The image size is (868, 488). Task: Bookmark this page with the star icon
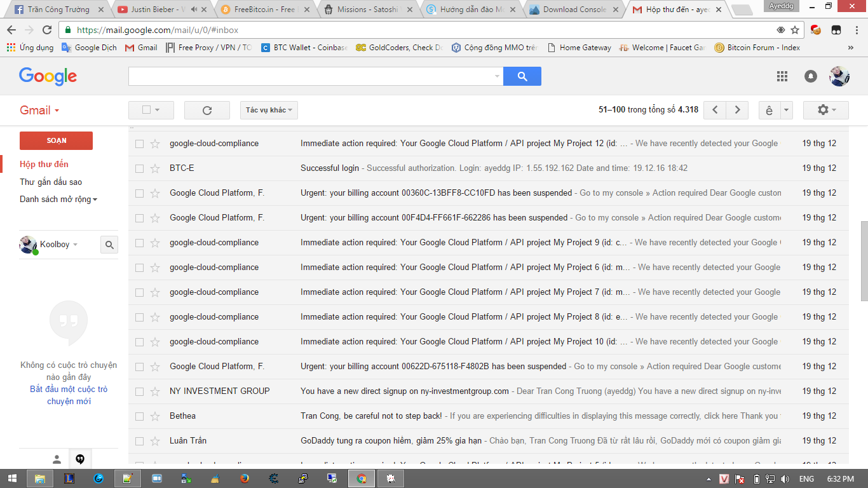point(795,30)
